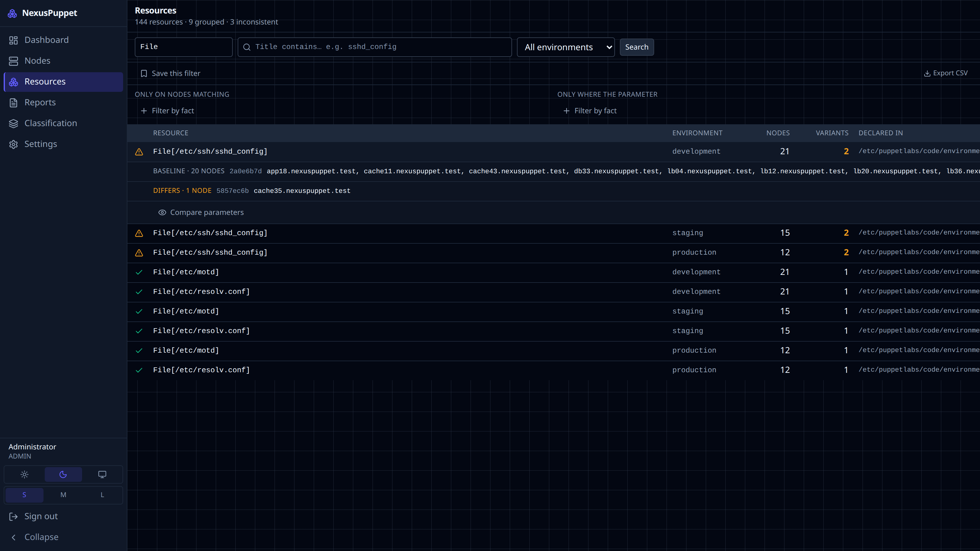Click baseline node app18.nexuspuppet.test
The width and height of the screenshot is (980, 551).
tap(311, 171)
